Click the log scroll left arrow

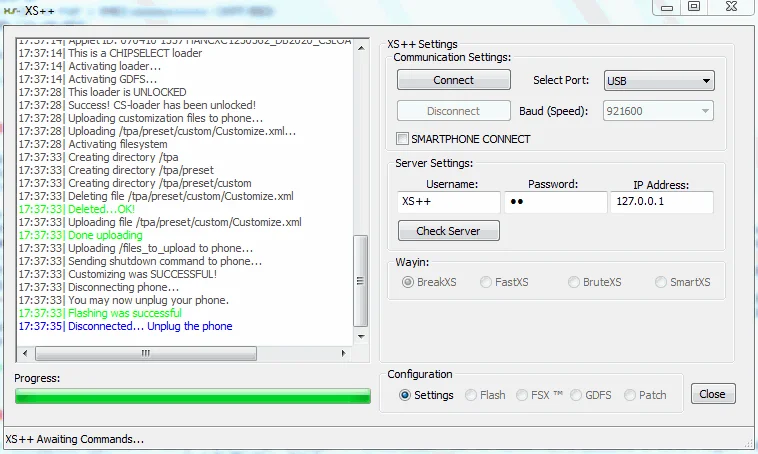tap(25, 353)
